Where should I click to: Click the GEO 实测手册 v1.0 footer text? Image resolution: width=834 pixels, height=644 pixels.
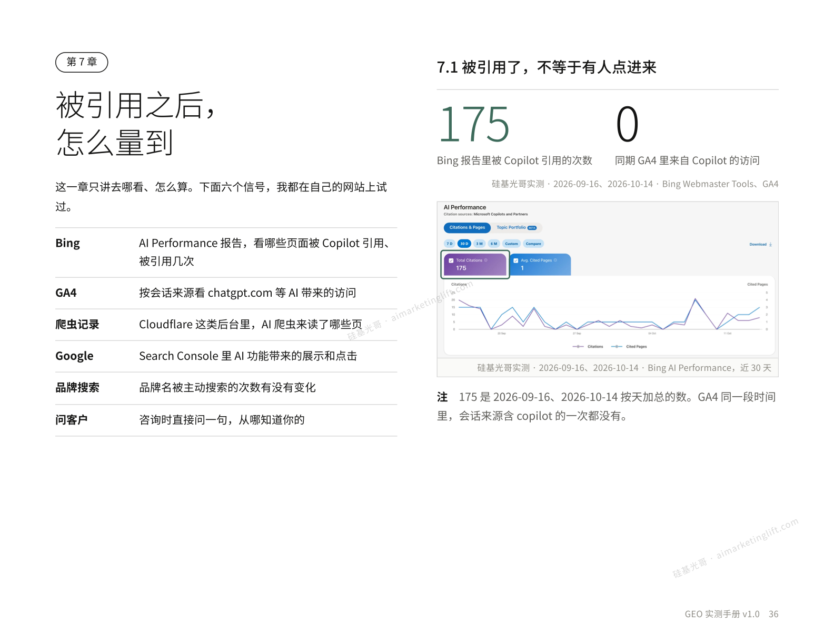click(722, 614)
